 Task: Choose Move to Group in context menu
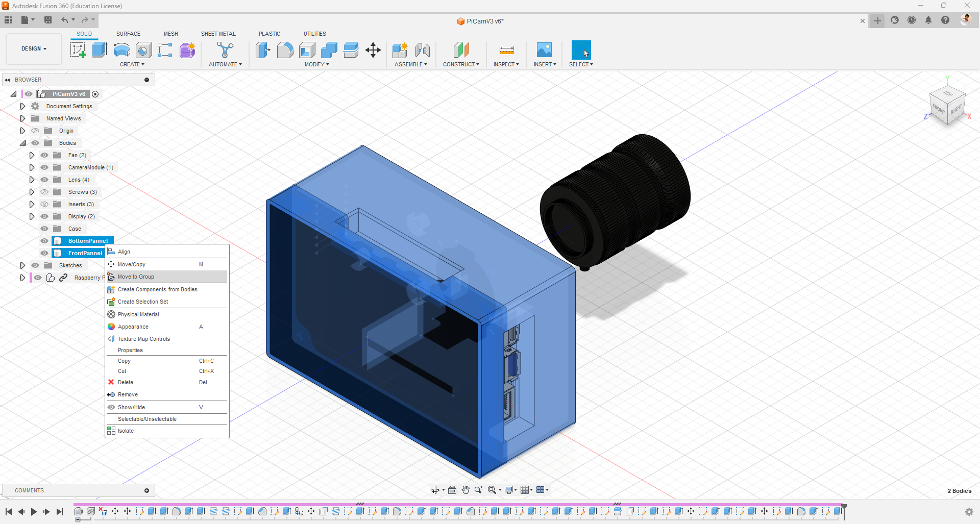[x=167, y=277]
